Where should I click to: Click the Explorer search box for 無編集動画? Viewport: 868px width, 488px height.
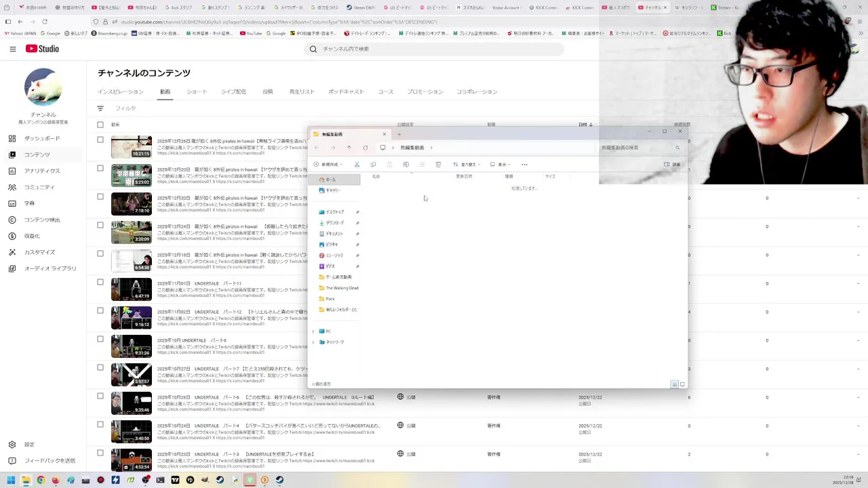pyautogui.click(x=641, y=148)
